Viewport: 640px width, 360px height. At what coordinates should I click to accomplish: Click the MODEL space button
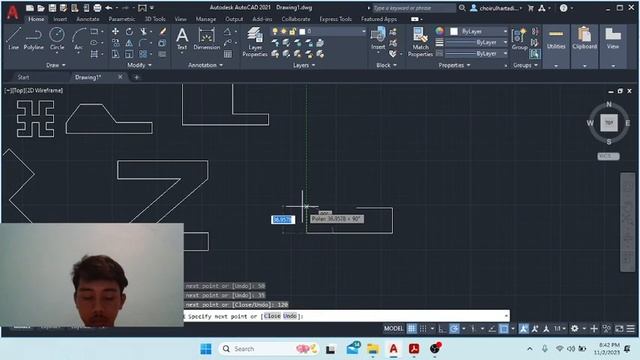(x=393, y=329)
